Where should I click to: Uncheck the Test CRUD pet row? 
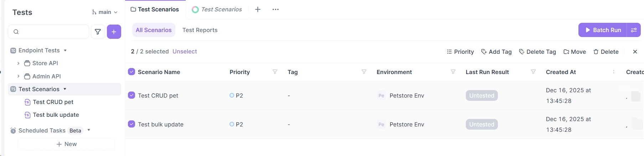(132, 95)
